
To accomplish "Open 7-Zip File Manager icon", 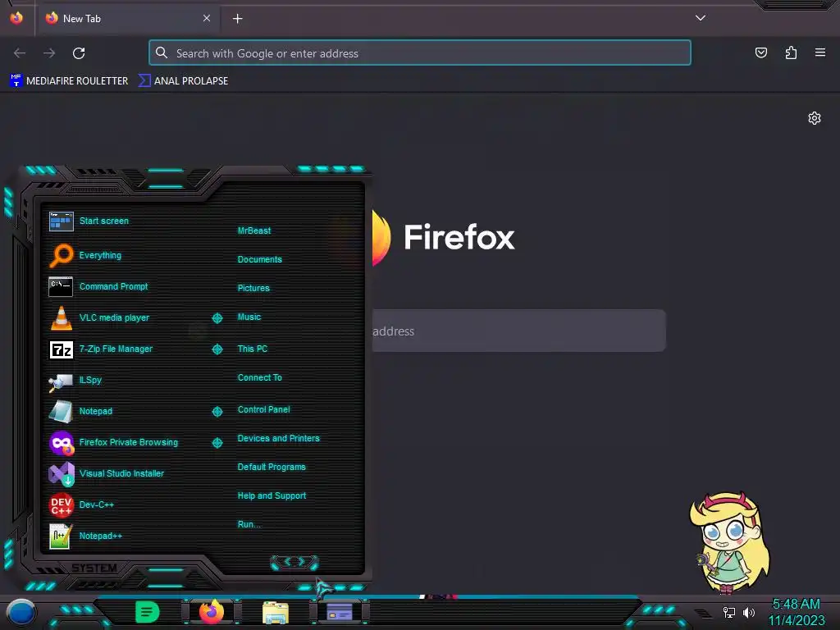I will [61, 349].
